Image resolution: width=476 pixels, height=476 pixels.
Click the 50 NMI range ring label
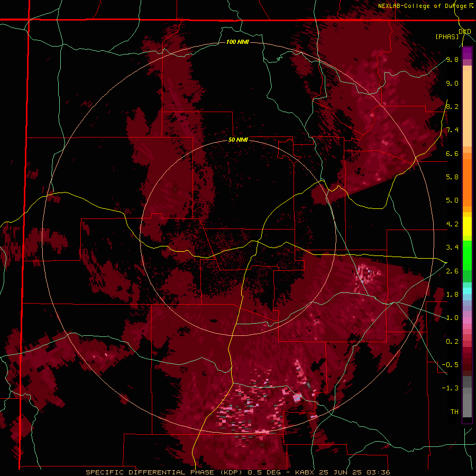238,140
